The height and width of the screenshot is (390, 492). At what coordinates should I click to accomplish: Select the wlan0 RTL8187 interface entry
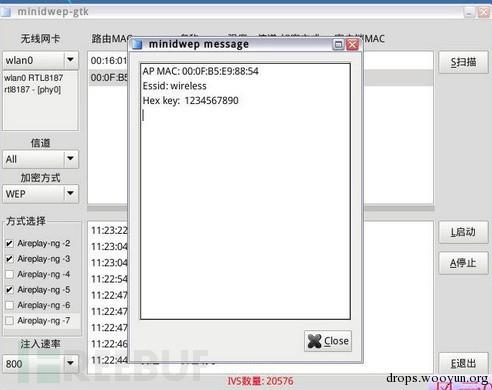pyautogui.click(x=33, y=78)
